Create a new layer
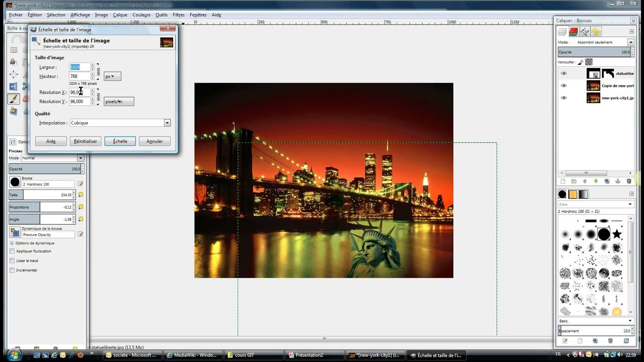Image resolution: width=644 pixels, height=362 pixels. click(x=562, y=181)
